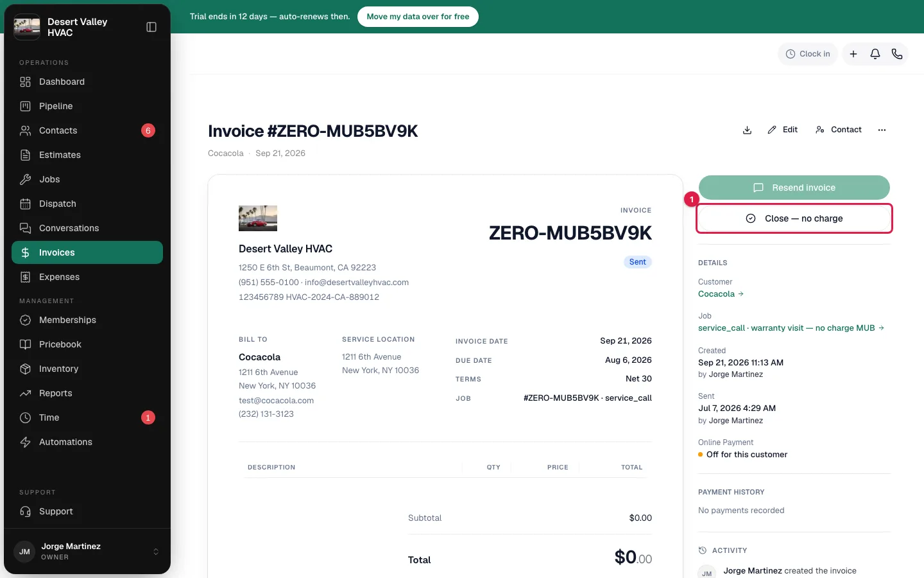Viewport: 924px width, 578px height.
Task: Click the JM avatar in sidebar footer
Action: 24,552
